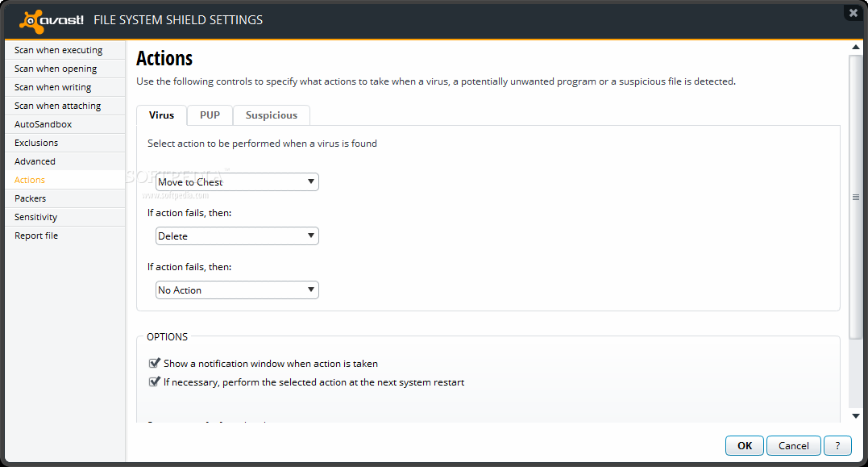
Task: Switch to the Virus tab
Action: pos(162,115)
